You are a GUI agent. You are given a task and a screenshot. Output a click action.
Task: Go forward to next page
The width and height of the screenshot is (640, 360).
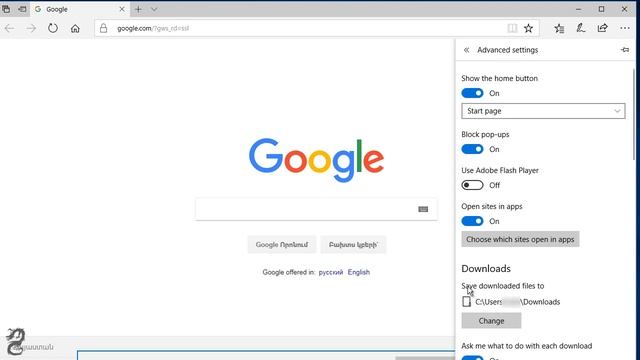[31, 28]
